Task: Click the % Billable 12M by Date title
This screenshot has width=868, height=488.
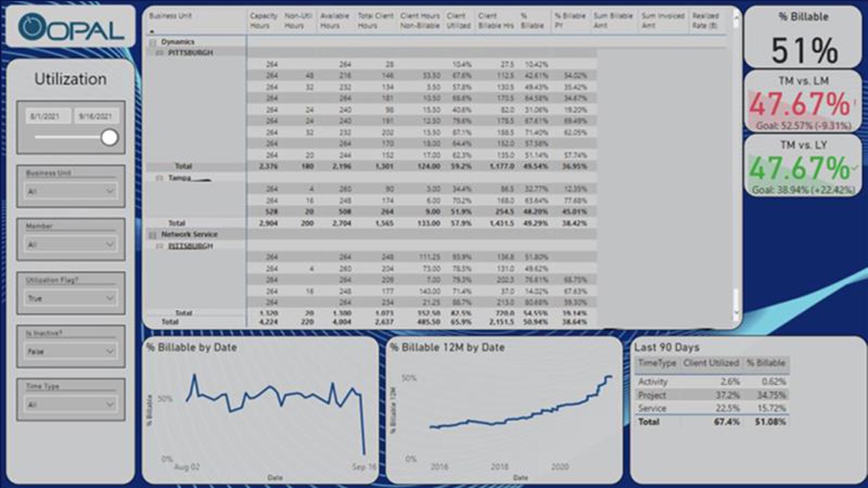Action: 448,348
